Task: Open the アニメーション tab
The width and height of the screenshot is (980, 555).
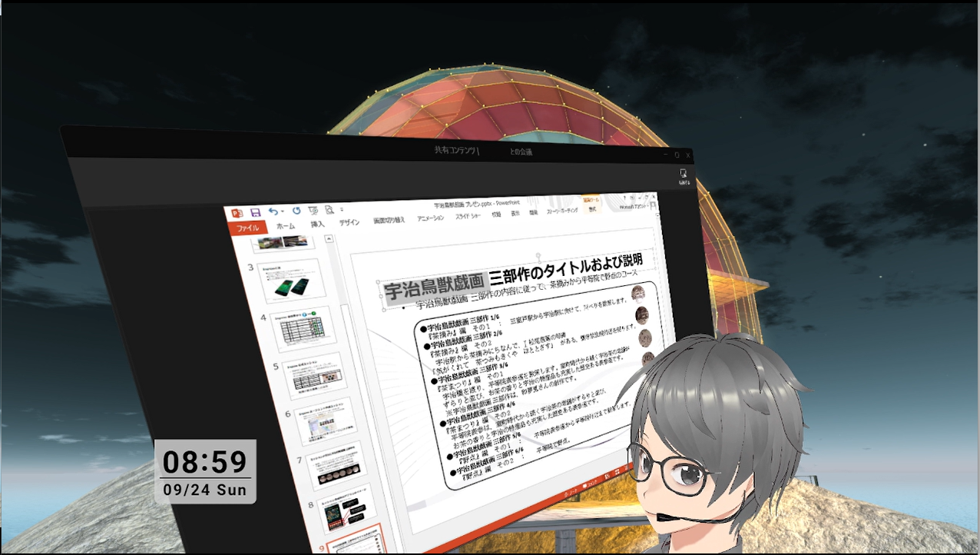Action: (x=430, y=218)
